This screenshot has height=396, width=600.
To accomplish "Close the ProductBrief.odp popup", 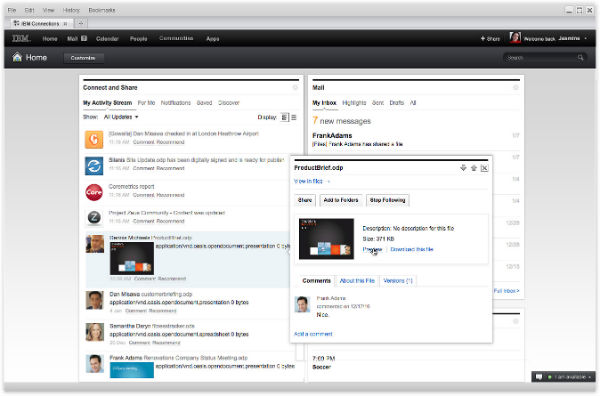I will (484, 168).
